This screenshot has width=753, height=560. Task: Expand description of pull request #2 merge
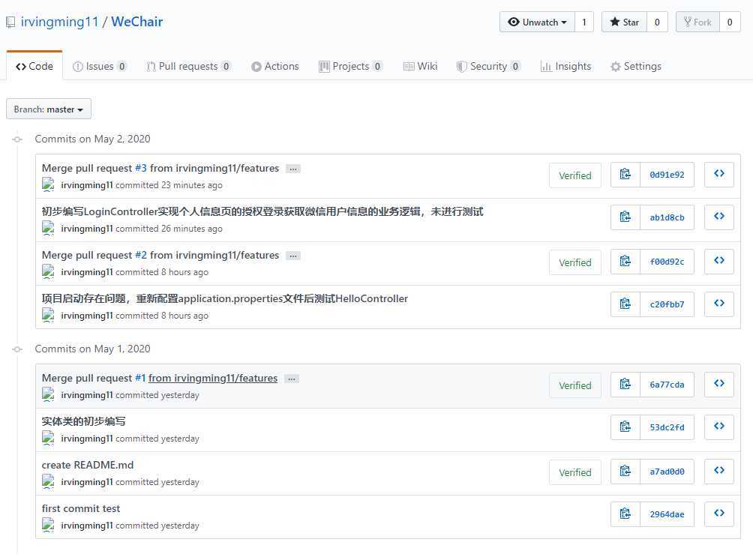click(x=293, y=256)
